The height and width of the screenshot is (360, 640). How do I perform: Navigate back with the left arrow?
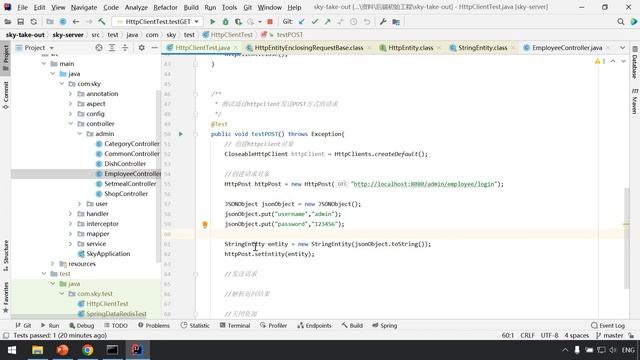click(76, 22)
